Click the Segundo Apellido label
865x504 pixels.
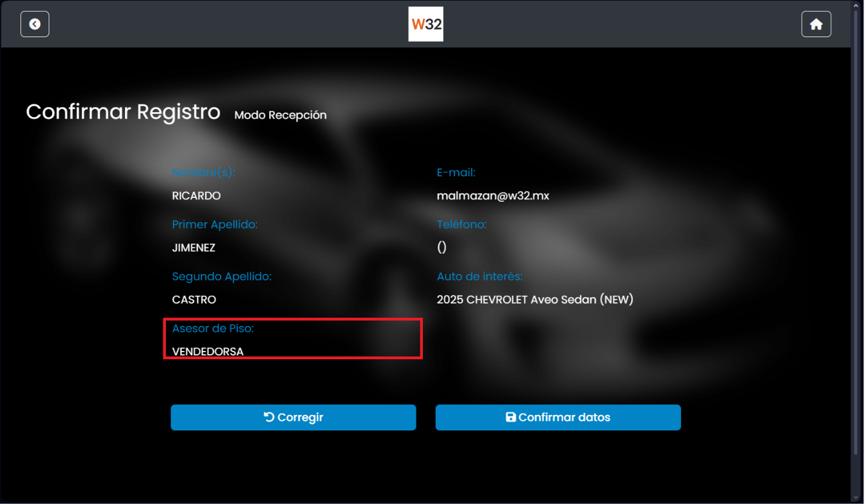coord(222,277)
